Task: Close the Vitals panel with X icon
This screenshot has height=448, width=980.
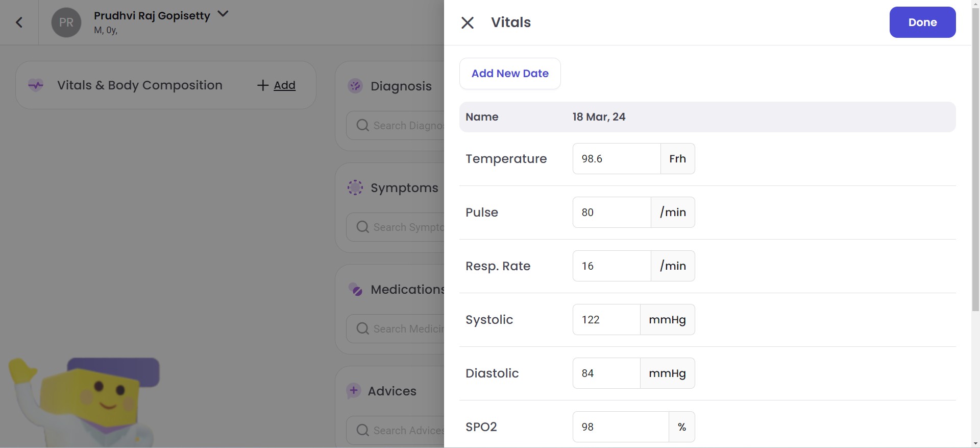Action: pos(467,22)
